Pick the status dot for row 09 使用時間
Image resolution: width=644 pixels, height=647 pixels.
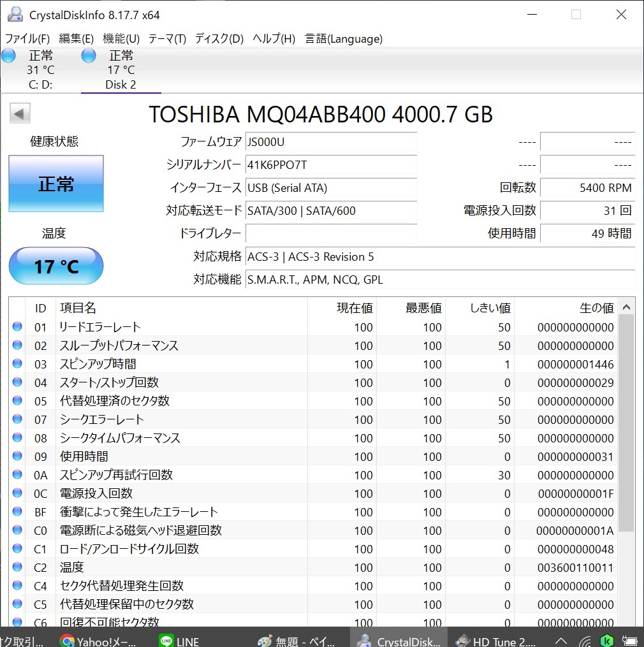17,456
